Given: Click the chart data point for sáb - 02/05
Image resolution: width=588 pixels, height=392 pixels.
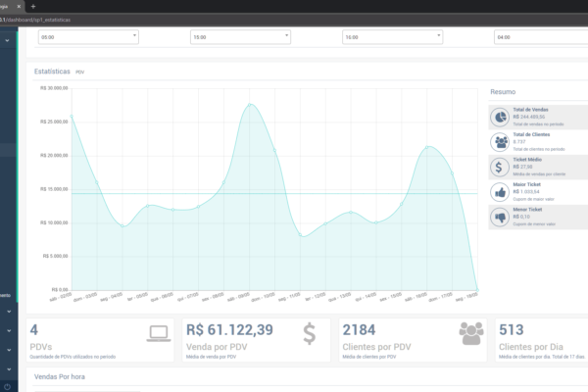Looking at the screenshot, I should coord(72,117).
